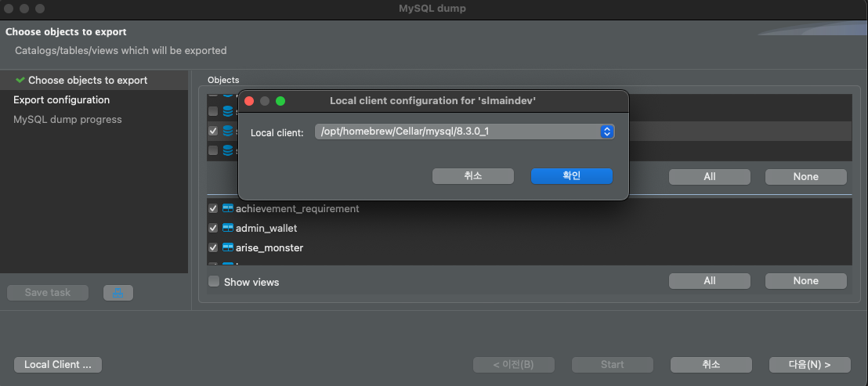Click the dialog title 'Local client configuration for slmaindev'
The width and height of the screenshot is (868, 386).
pos(433,101)
